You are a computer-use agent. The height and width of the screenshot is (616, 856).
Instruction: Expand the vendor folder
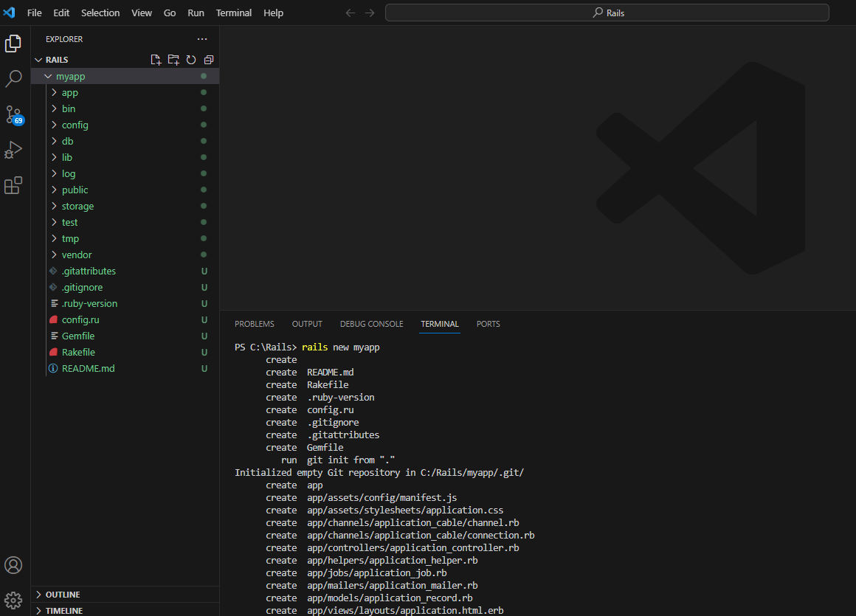[54, 255]
